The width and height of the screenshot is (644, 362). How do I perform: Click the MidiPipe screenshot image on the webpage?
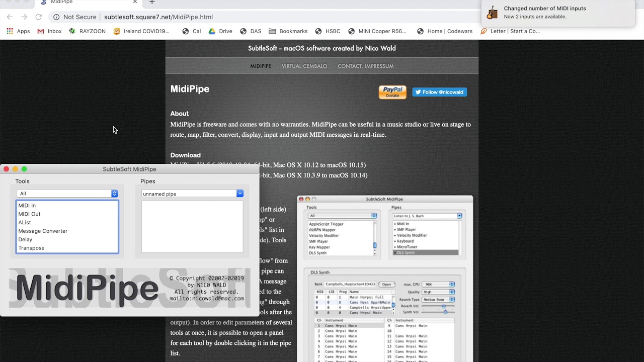tap(385, 279)
